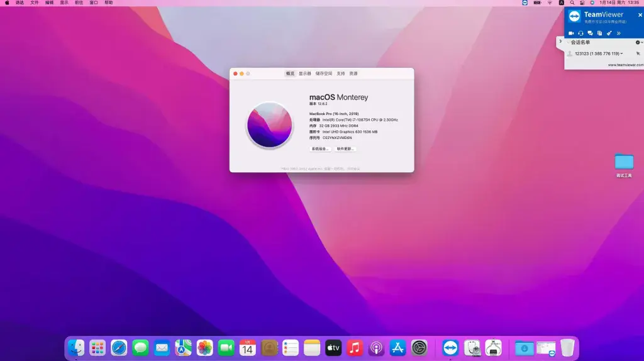Open System Information chip icon in Dock
The image size is (644, 361).
(x=493, y=348)
